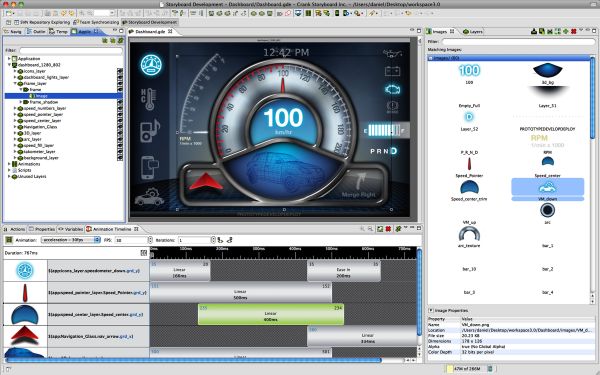Image resolution: width=600 pixels, height=375 pixels.
Task: Click the rightmost green icon above the application tree filter
Action: [121, 40]
